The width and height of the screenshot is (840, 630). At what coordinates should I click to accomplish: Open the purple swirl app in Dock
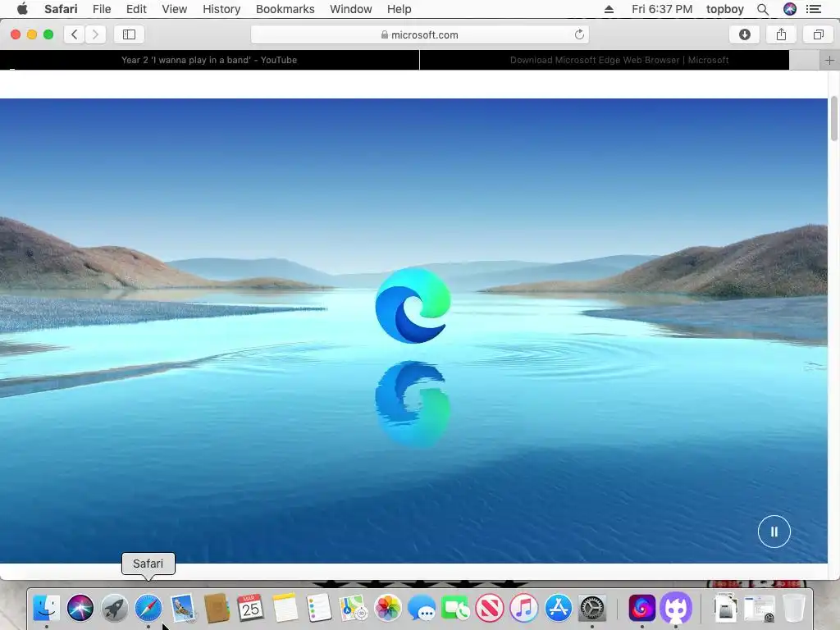pos(641,608)
